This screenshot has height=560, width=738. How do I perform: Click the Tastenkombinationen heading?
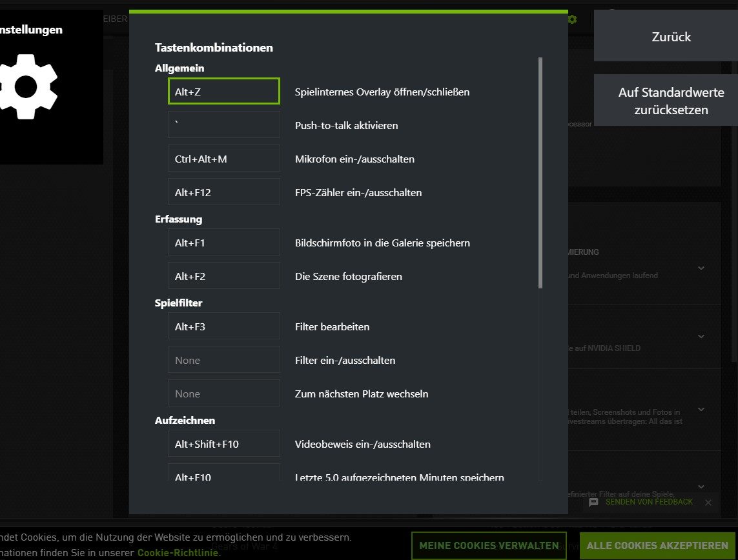(214, 48)
